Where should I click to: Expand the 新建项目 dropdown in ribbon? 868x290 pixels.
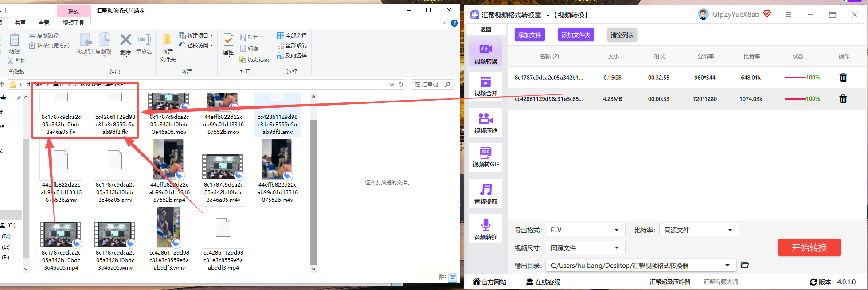coord(211,35)
